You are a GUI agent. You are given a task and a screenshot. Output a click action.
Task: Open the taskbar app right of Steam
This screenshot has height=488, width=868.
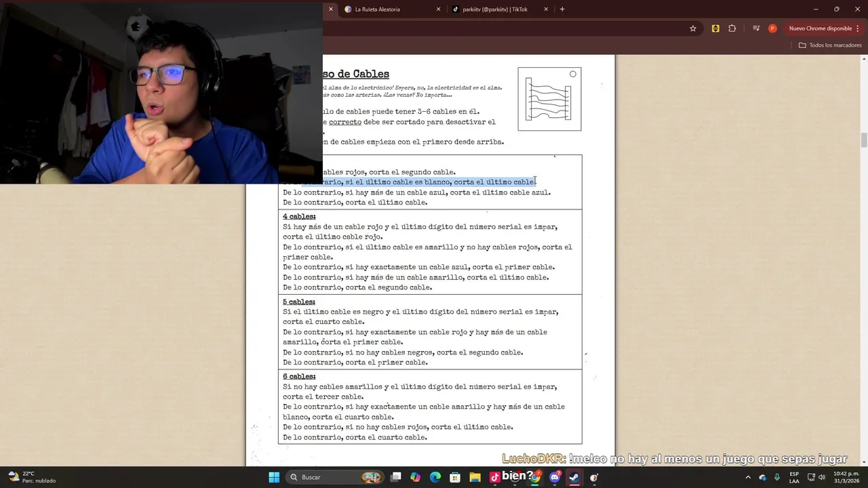[594, 477]
